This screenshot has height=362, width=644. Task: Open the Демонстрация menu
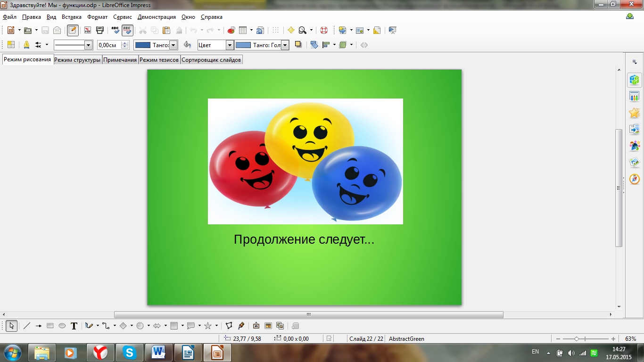coord(157,17)
